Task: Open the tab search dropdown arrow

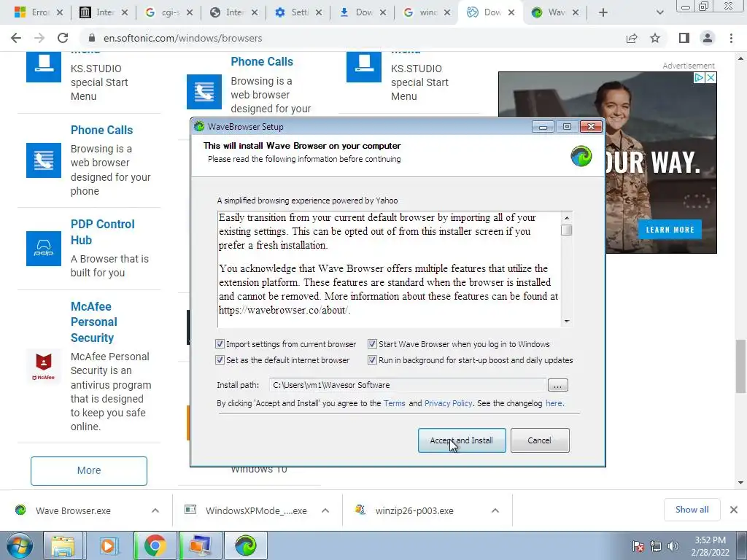Action: click(659, 13)
